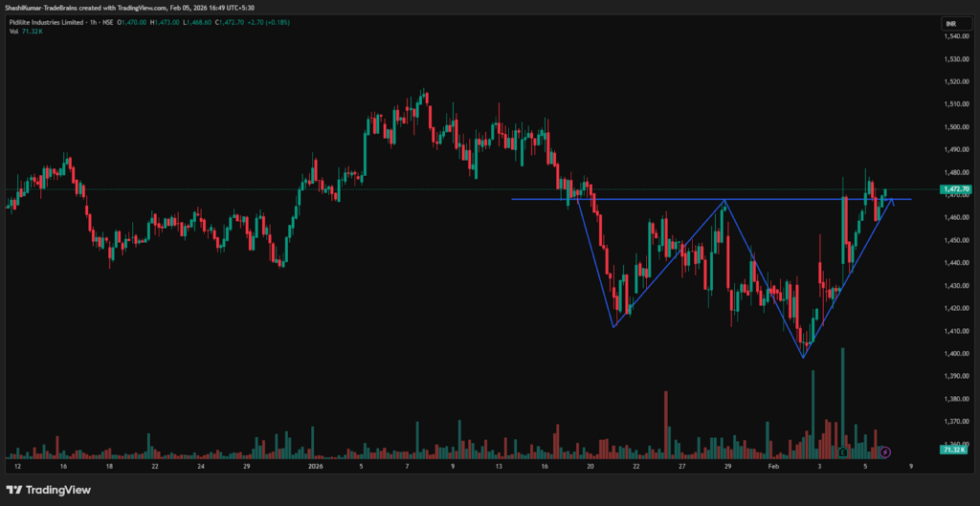
Task: Click the purple lightning bolt event icon
Action: (x=885, y=451)
